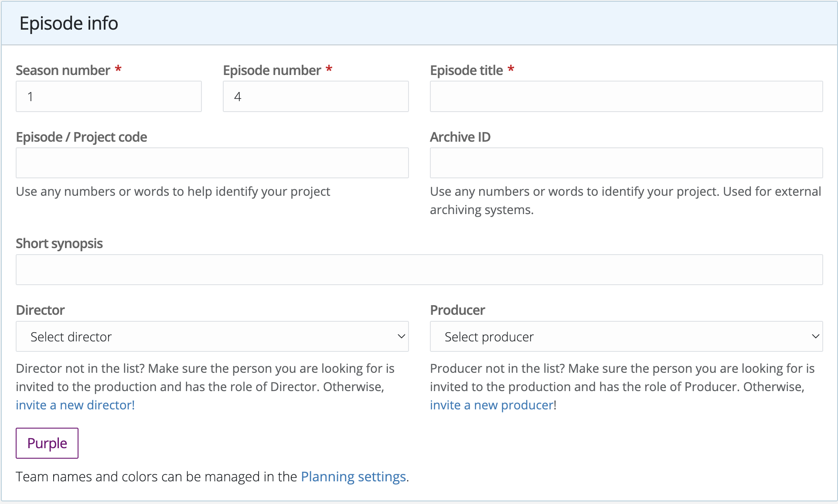Click the Archive ID text box
Image resolution: width=838 pixels, height=504 pixels.
(626, 163)
